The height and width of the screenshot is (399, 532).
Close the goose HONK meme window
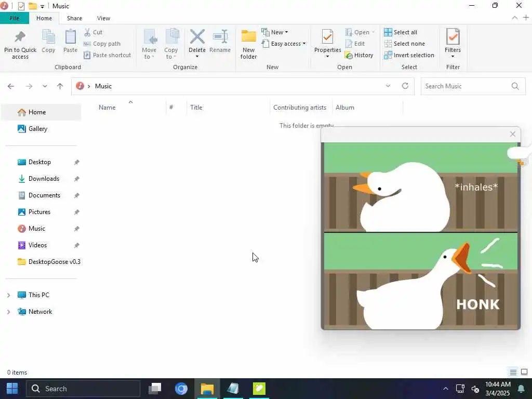pyautogui.click(x=512, y=134)
